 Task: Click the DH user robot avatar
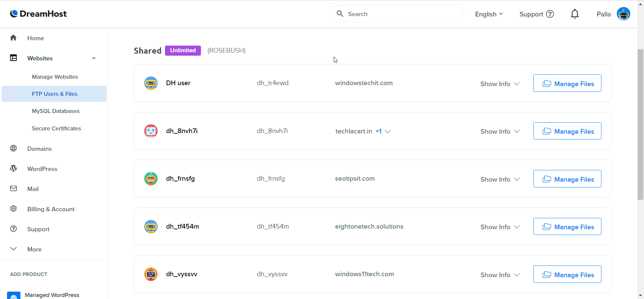[151, 83]
